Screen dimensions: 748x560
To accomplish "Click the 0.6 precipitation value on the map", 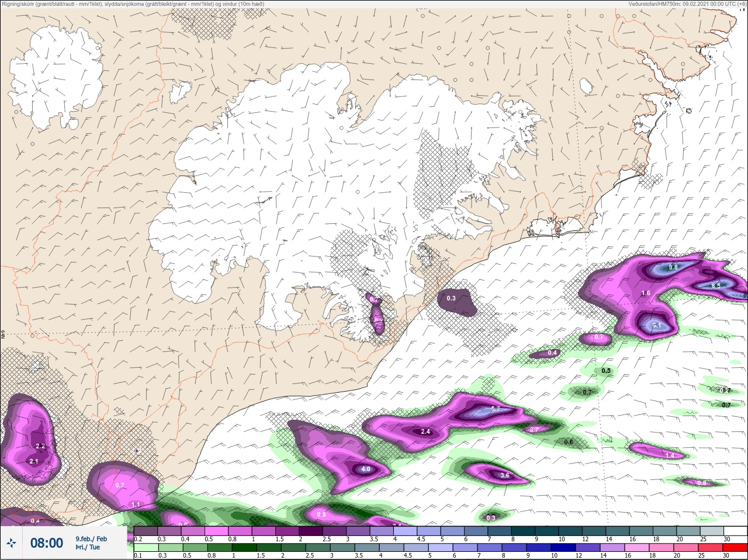I will (x=569, y=443).
